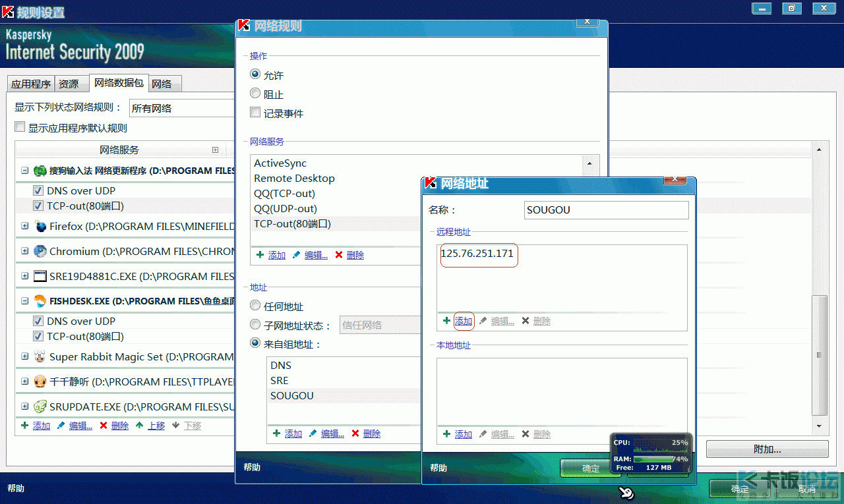
Task: Switch to the Applications (应用程序) tab
Action: [x=31, y=84]
